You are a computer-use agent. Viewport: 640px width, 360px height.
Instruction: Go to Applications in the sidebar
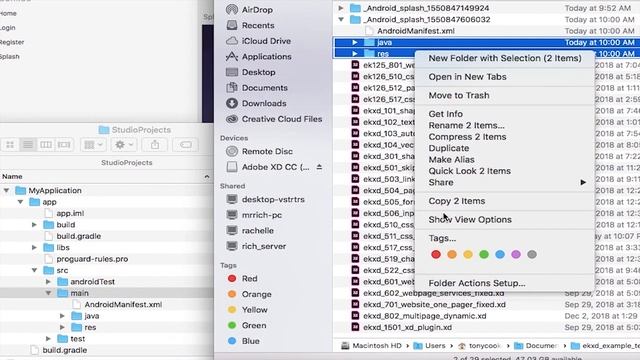pyautogui.click(x=259, y=56)
